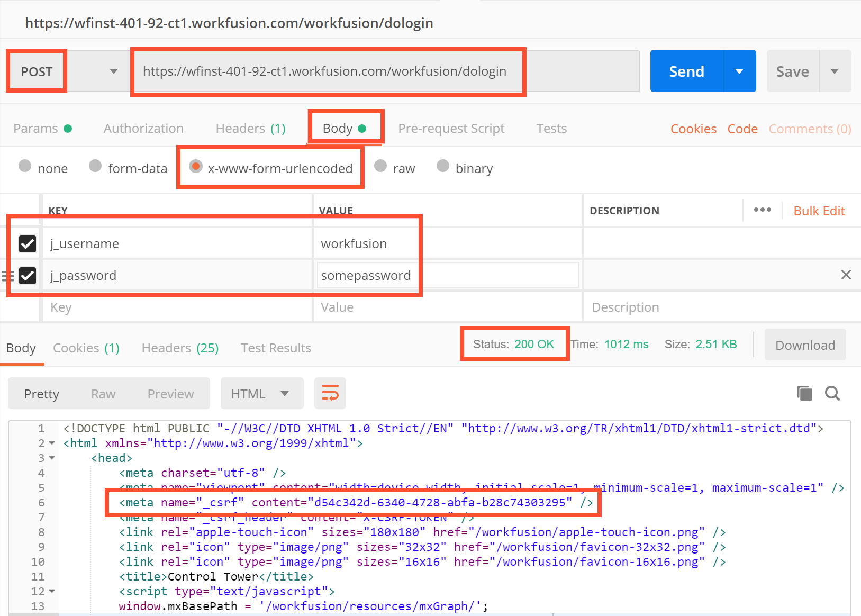Uncheck the j_username row checkbox
Screen dimensions: 861x616
[x=28, y=243]
